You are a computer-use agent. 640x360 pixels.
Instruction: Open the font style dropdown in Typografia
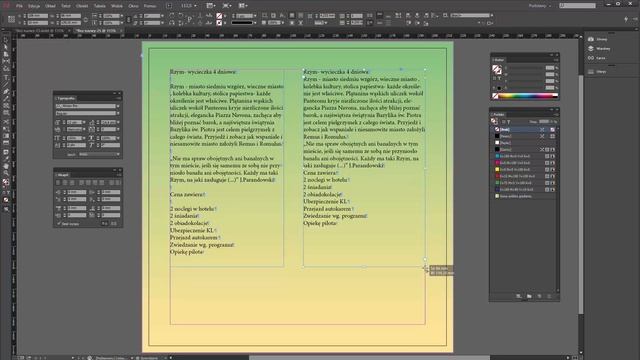118,113
